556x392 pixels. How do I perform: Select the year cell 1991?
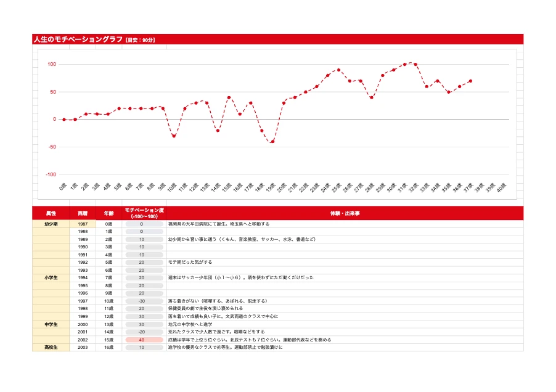(83, 255)
